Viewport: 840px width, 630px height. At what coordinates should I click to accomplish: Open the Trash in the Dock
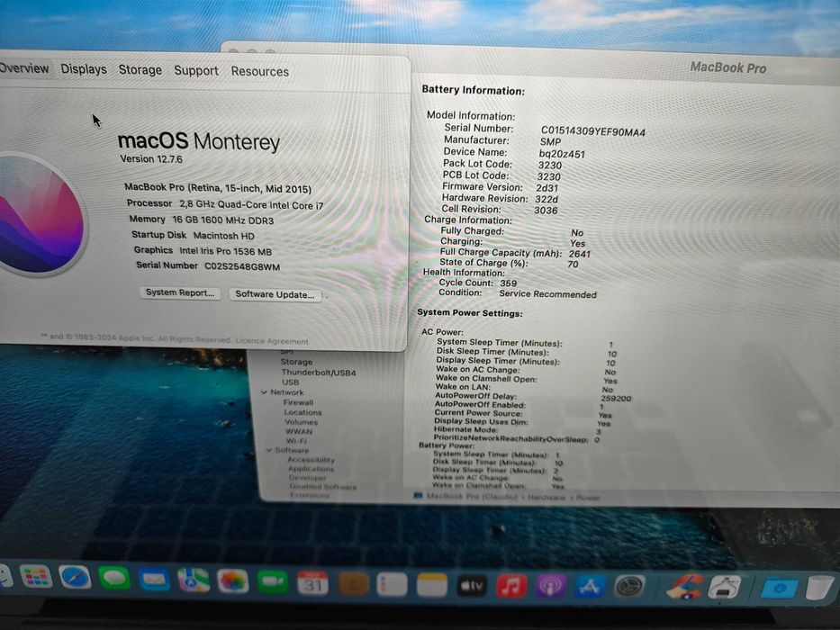[x=820, y=589]
